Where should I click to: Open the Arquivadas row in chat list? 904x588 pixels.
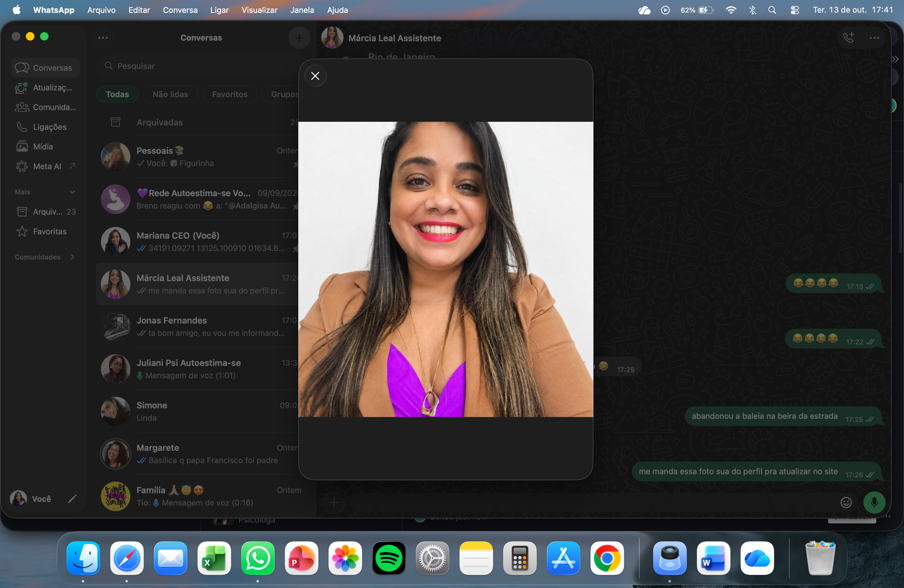(197, 122)
